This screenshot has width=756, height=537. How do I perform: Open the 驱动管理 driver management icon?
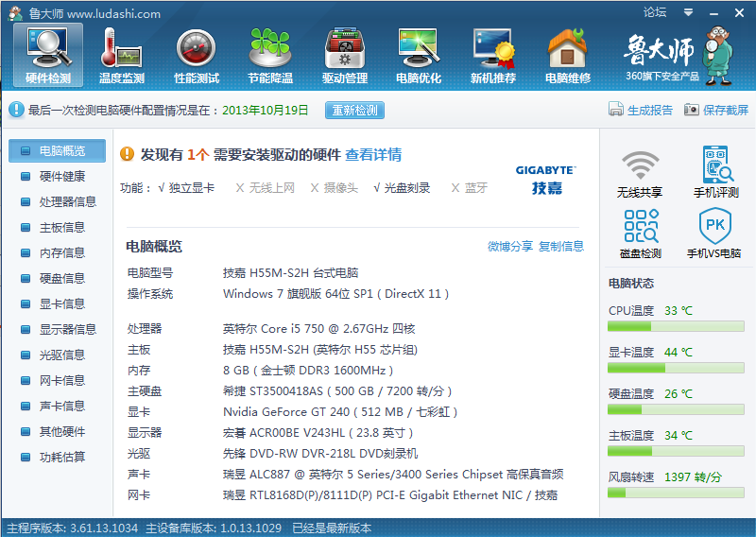[345, 55]
